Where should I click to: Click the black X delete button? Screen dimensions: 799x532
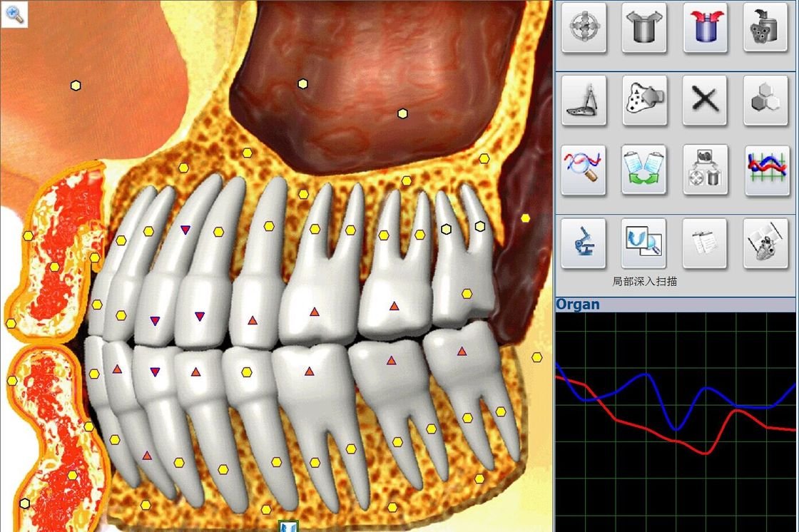tap(705, 100)
